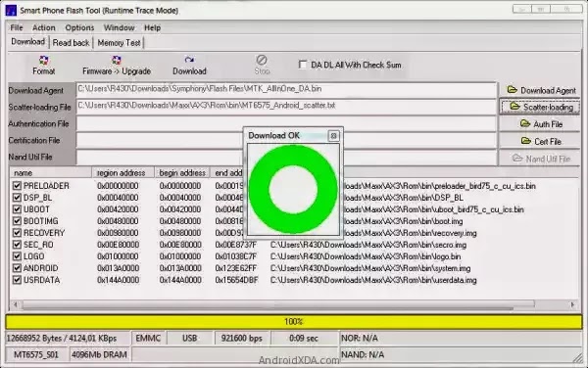Viewport: 588px width, 368px height.
Task: Uncheck the UBOOT partition
Action: tap(17, 209)
